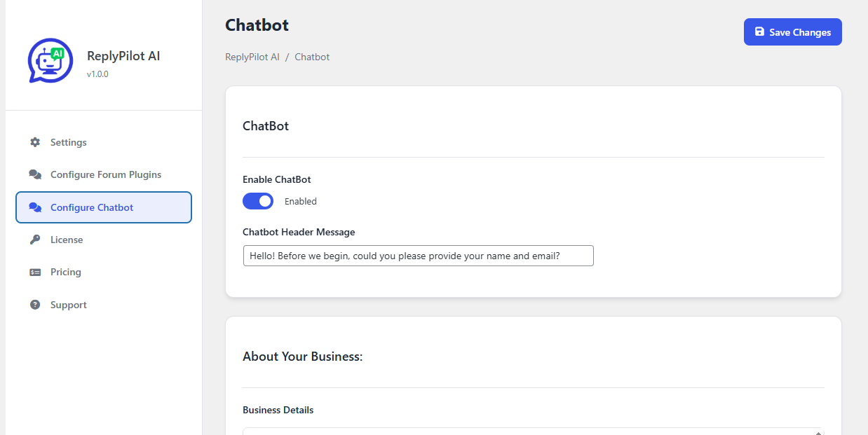
Task: Open the Support page
Action: (69, 305)
